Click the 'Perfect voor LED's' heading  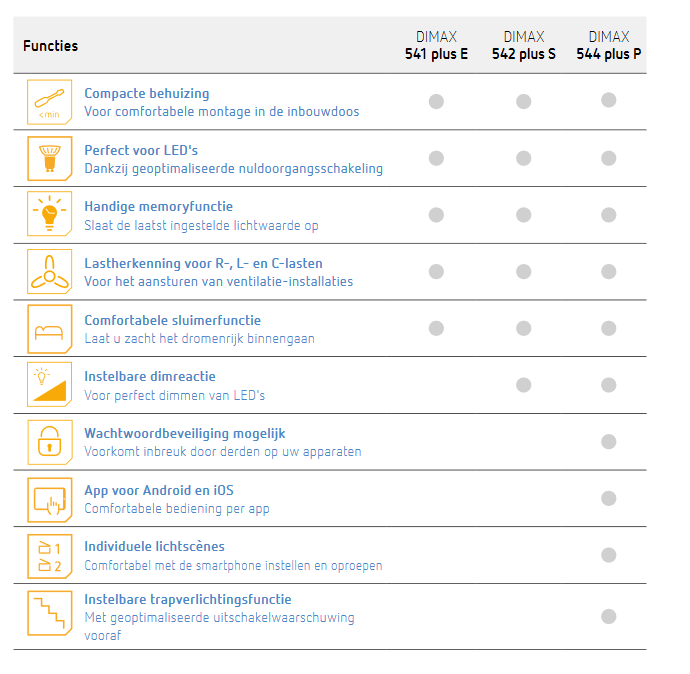141,150
